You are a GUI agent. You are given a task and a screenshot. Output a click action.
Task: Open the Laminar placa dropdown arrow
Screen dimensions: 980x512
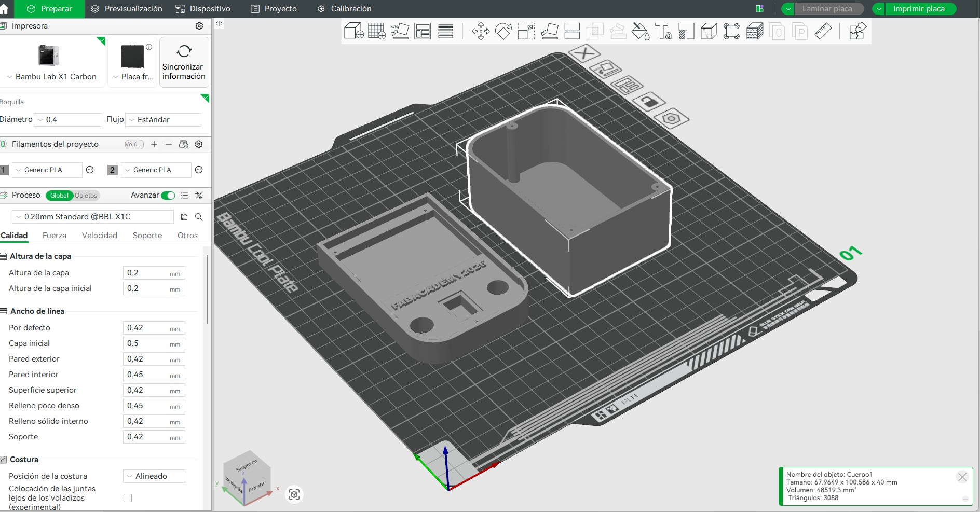coord(788,9)
